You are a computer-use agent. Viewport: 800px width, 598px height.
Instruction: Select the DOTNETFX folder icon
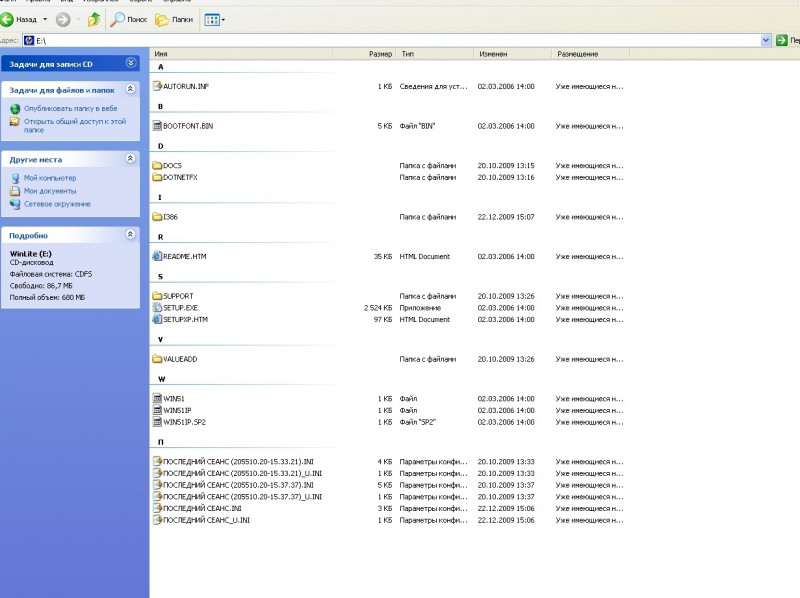157,178
